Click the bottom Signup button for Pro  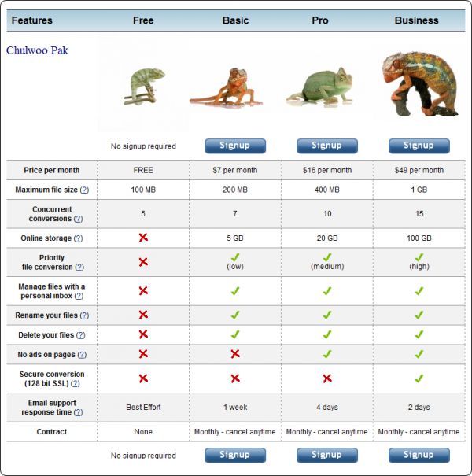point(326,455)
